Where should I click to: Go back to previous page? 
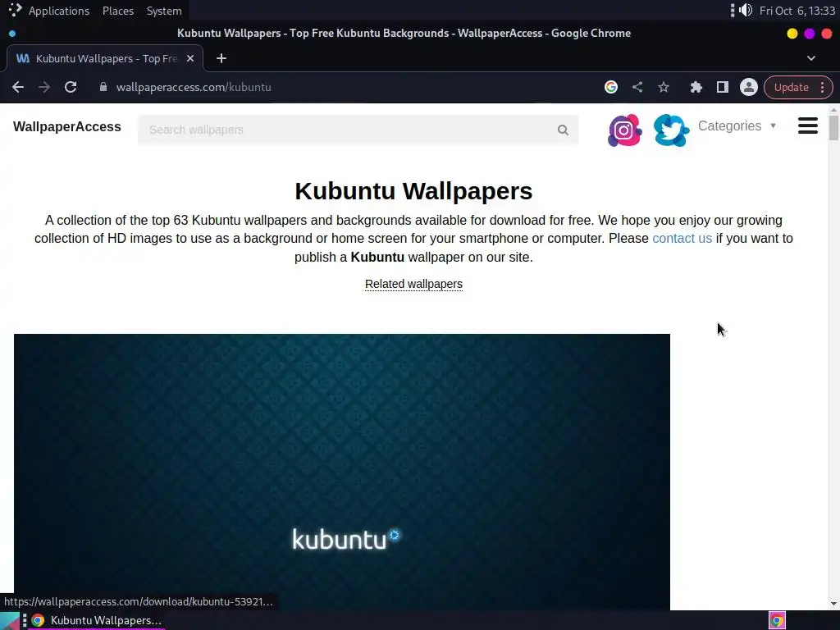(18, 87)
